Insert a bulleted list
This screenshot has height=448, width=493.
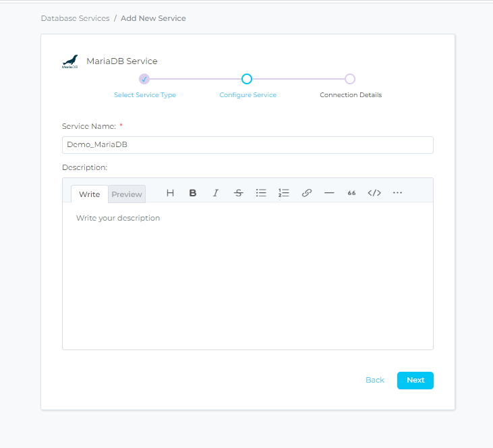tap(261, 193)
